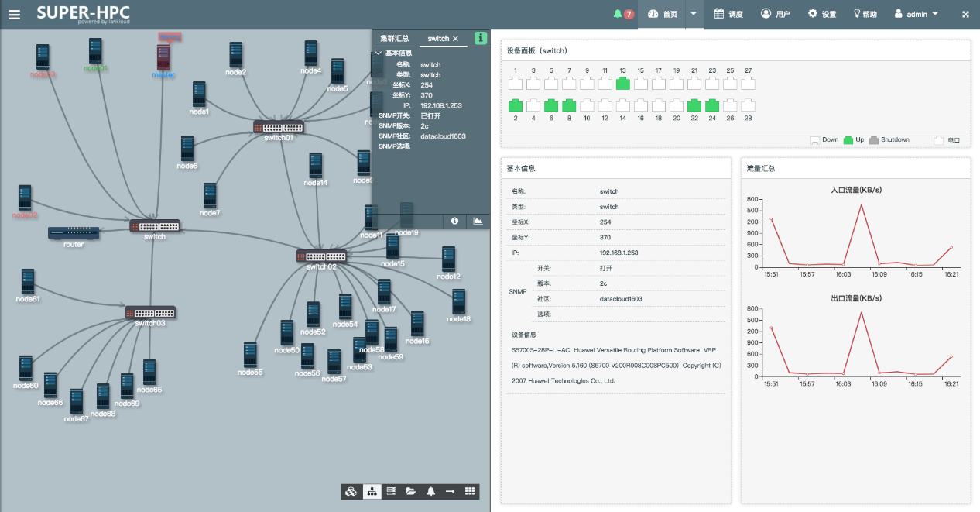Screen dimensions: 980x512
Task: Open the hamburger sidebar menu
Action: (x=15, y=15)
